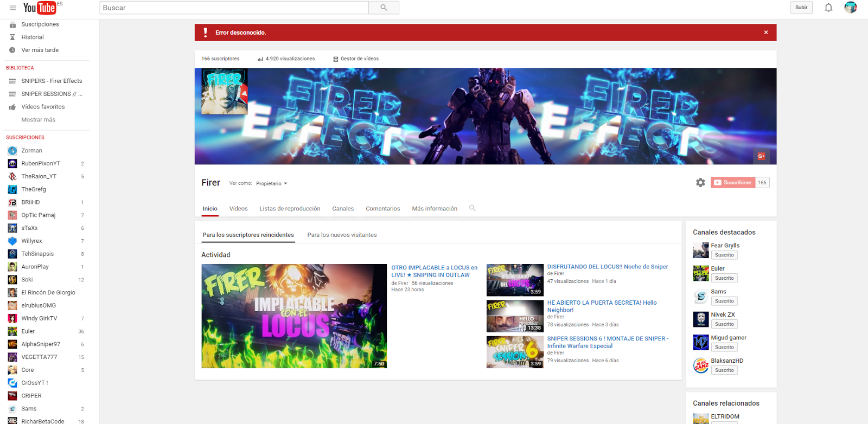Open the Comentarios tab

pos(383,209)
